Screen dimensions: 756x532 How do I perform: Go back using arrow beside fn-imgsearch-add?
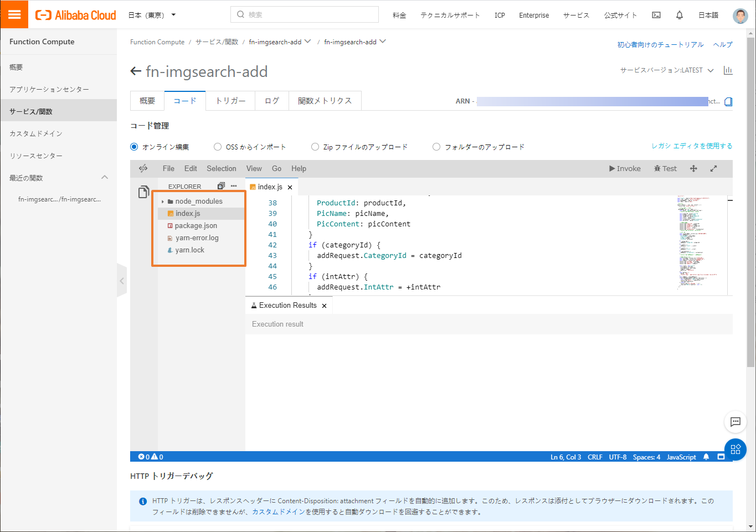pyautogui.click(x=136, y=71)
